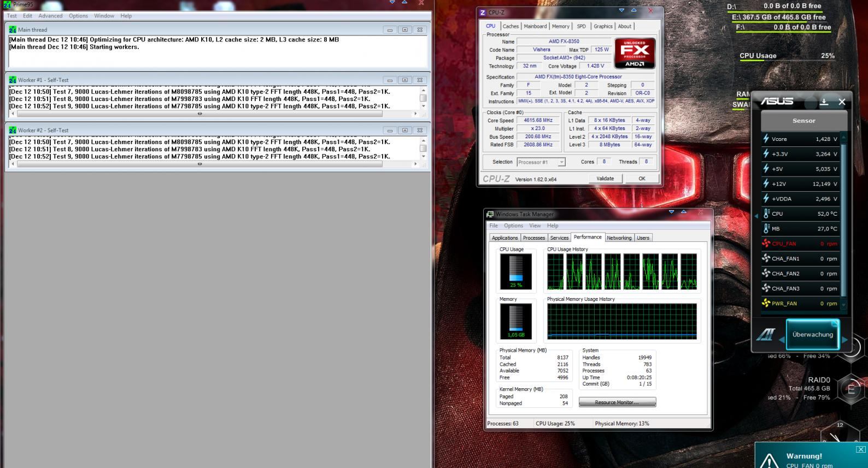Open the Task Manager Networking tab
The image size is (868, 468).
(619, 238)
